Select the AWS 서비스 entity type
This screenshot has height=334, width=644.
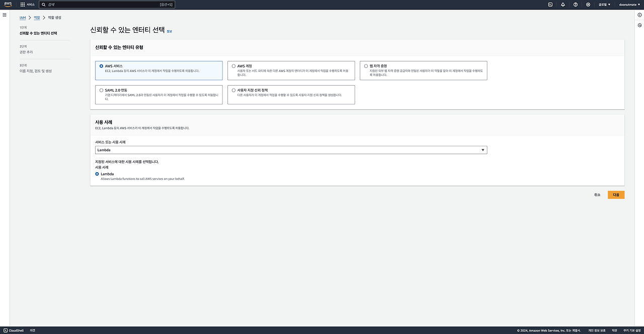158,71
